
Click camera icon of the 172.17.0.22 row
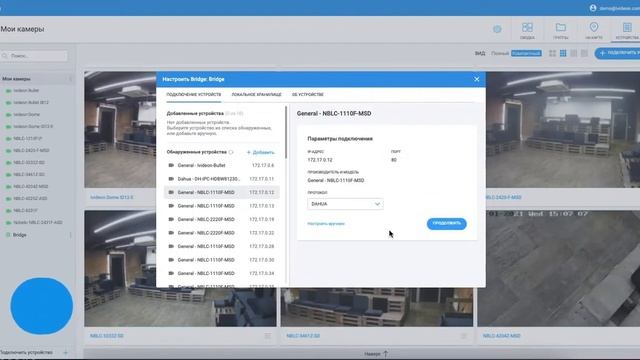click(171, 233)
